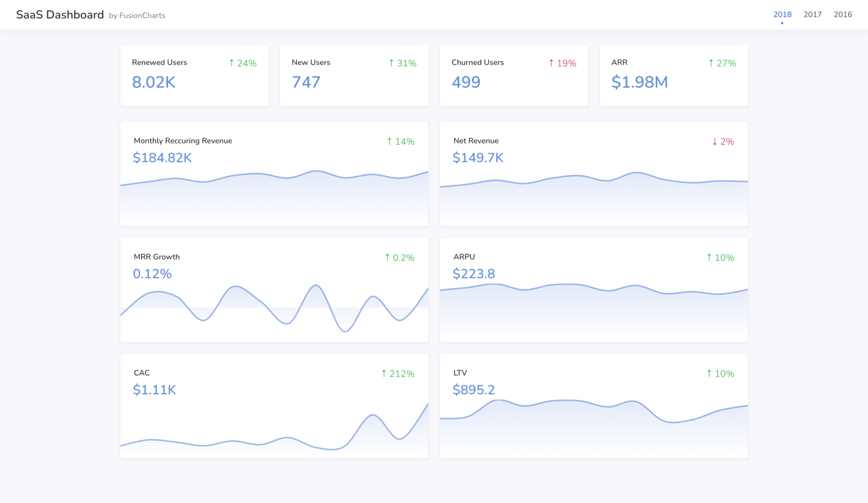868x503 pixels.
Task: Click the SaaS Dashboard title
Action: (60, 15)
